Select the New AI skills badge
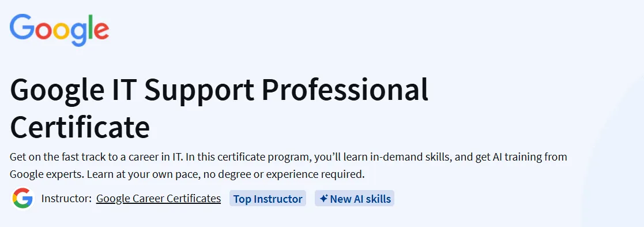The width and height of the screenshot is (644, 227). coord(355,199)
